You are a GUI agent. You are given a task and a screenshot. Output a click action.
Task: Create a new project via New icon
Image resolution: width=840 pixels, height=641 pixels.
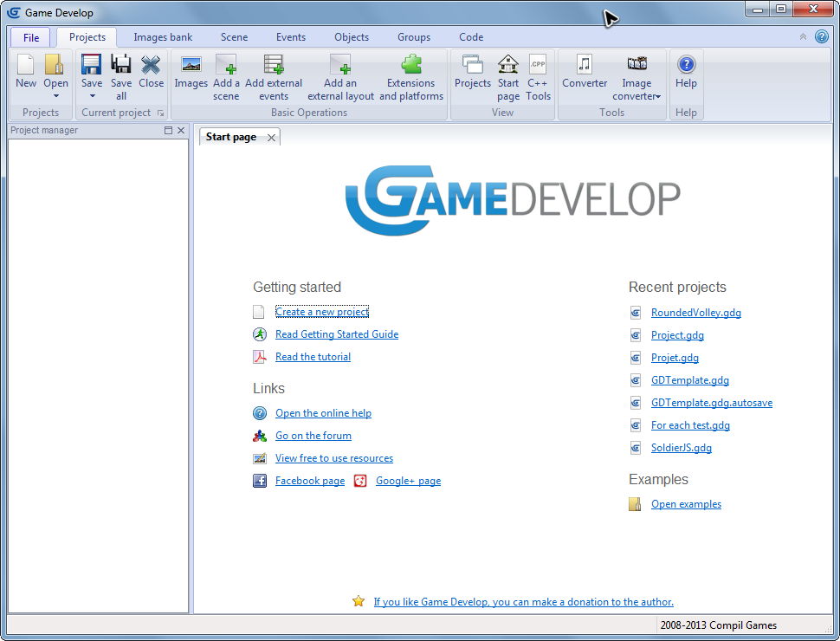25,69
